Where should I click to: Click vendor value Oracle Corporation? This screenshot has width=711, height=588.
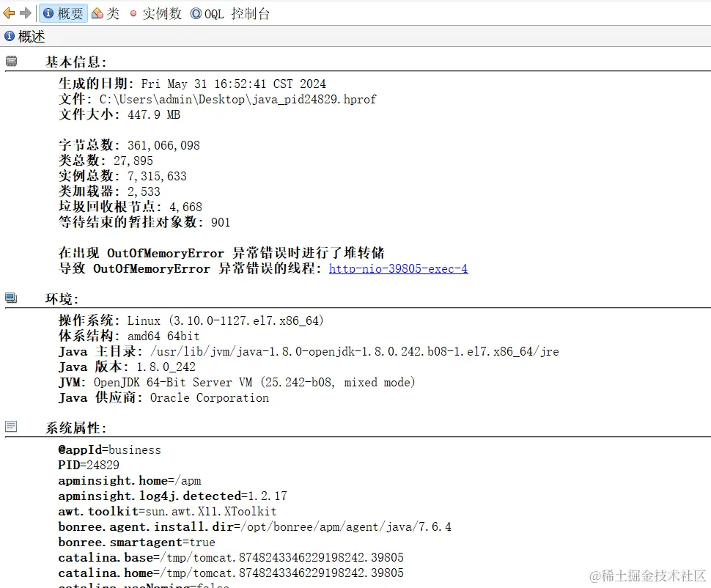tap(210, 398)
